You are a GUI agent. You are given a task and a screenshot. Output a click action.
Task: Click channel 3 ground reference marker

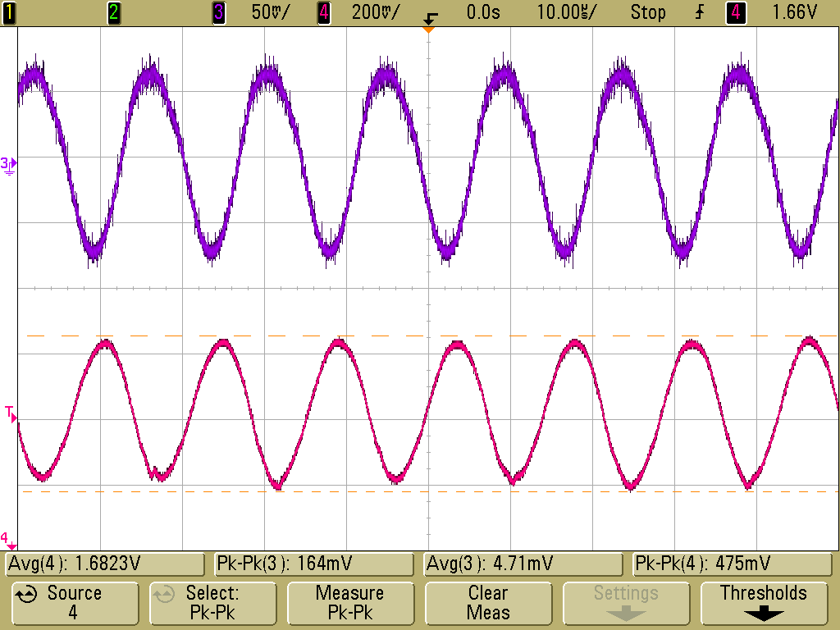pyautogui.click(x=8, y=166)
